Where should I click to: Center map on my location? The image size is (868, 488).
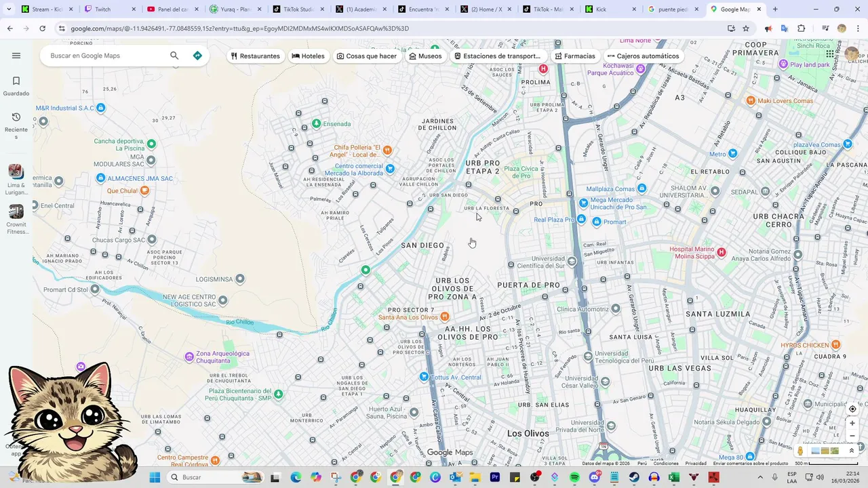852,409
